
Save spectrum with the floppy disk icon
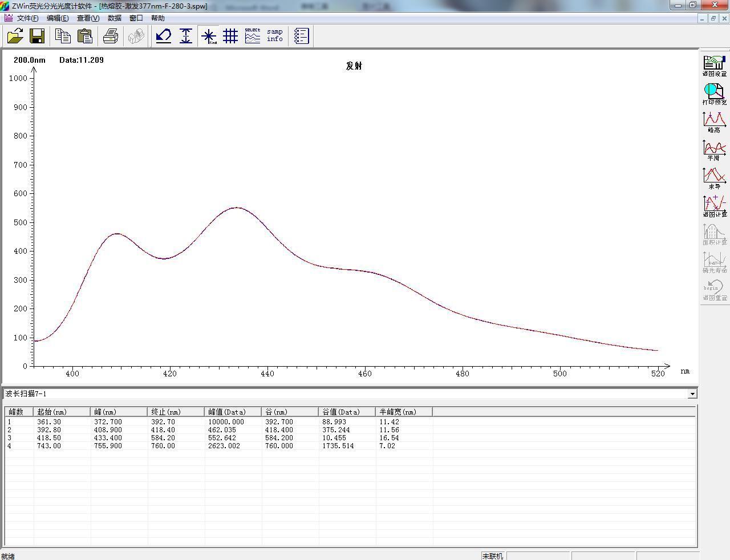pos(37,36)
